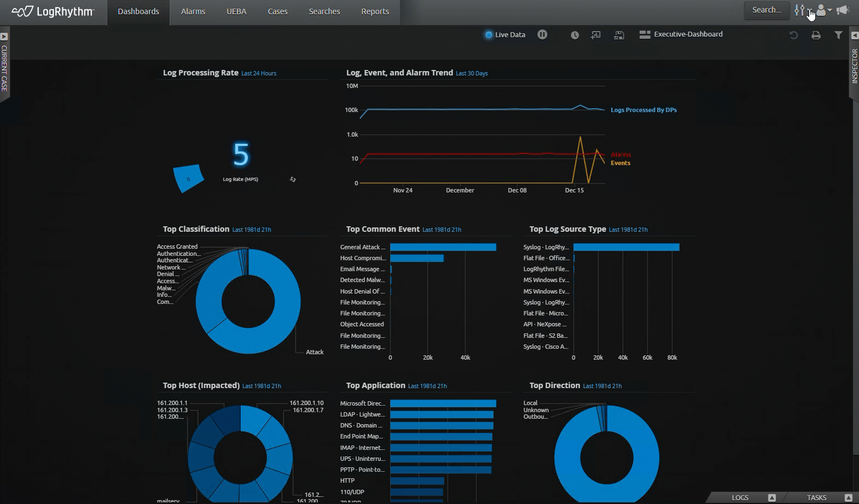
Task: Open the filter funnel icon
Action: (838, 35)
